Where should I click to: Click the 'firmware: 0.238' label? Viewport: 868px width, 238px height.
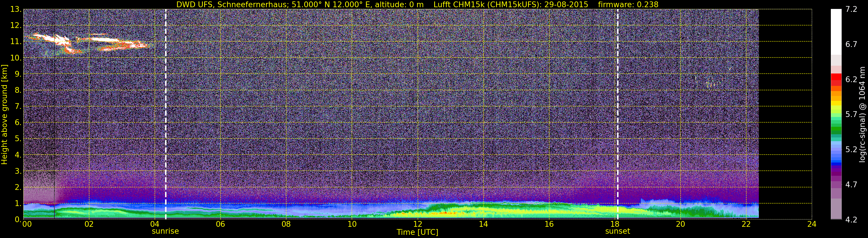click(628, 4)
